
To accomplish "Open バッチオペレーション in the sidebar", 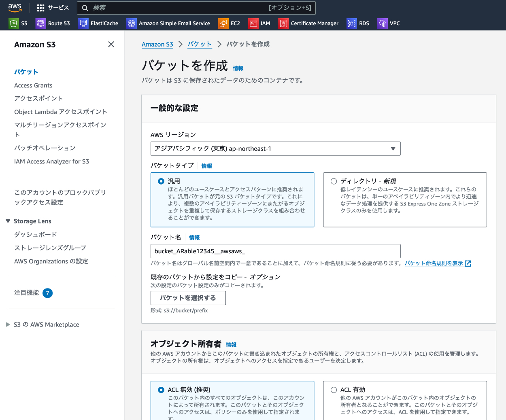I will (45, 148).
